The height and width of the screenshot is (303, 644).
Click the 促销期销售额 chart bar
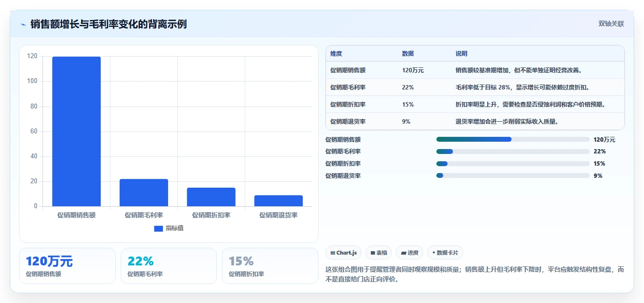[76, 131]
